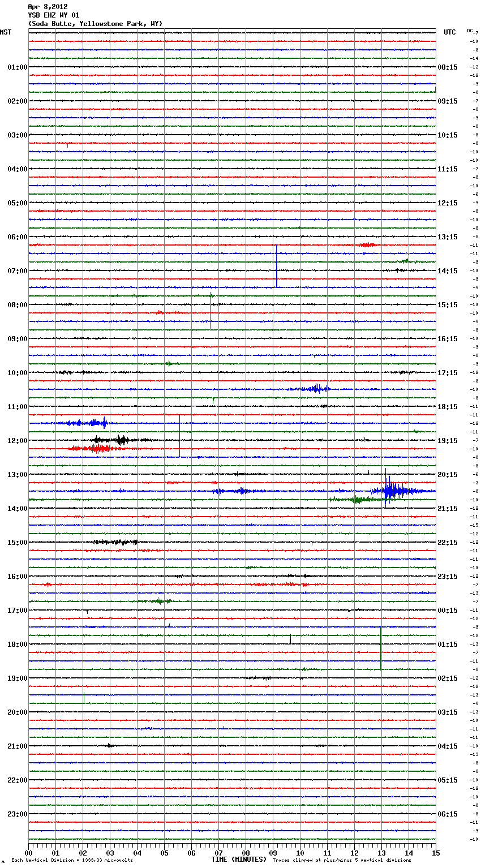The width and height of the screenshot is (481, 868).
Task: Click minute tick label '15' on the bottom axis
Action: tap(436, 853)
